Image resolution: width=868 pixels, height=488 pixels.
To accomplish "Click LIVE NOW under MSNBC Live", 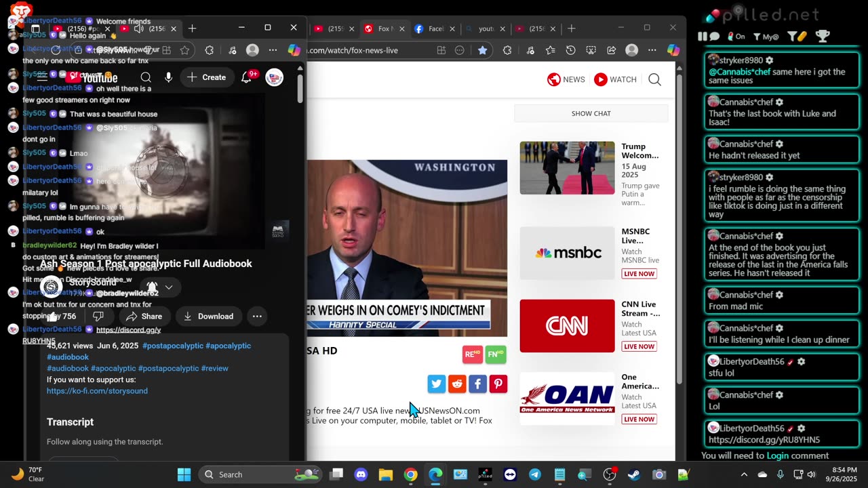I will click(639, 274).
